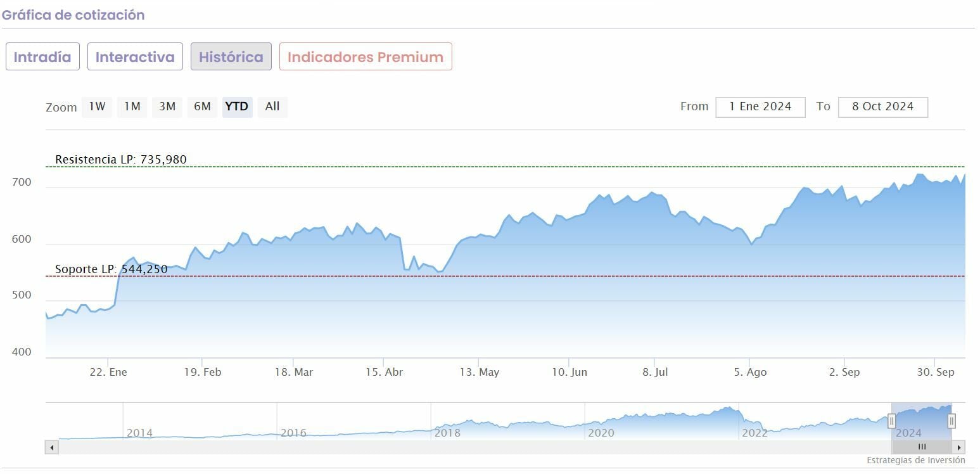This screenshot has width=980, height=474.
Task: Show All historical data range
Action: click(272, 106)
